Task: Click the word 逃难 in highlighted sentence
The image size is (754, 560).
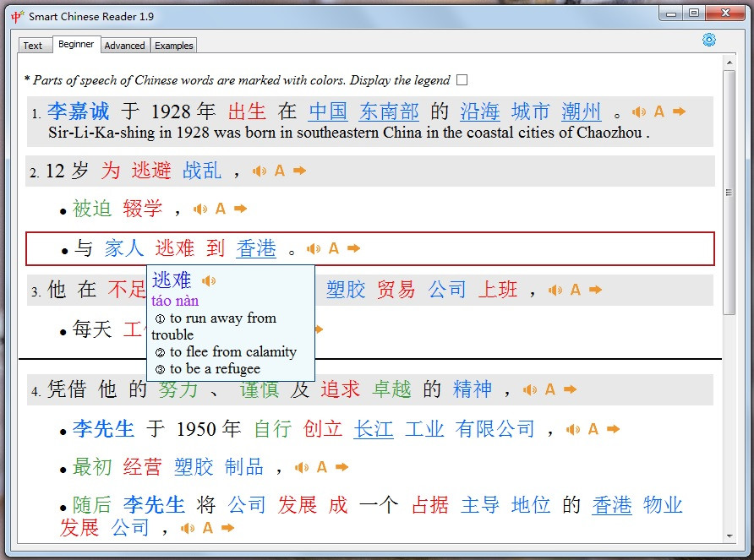Action: pos(175,248)
